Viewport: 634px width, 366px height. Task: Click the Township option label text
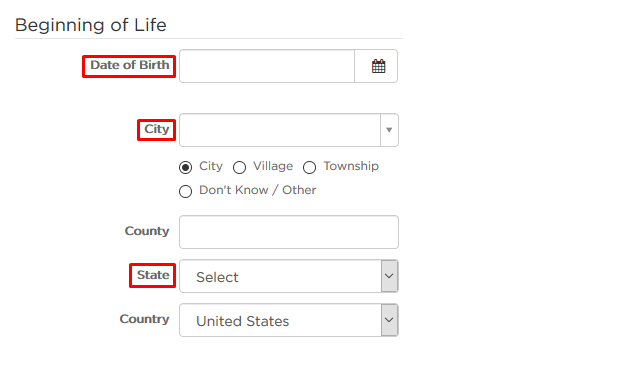351,166
